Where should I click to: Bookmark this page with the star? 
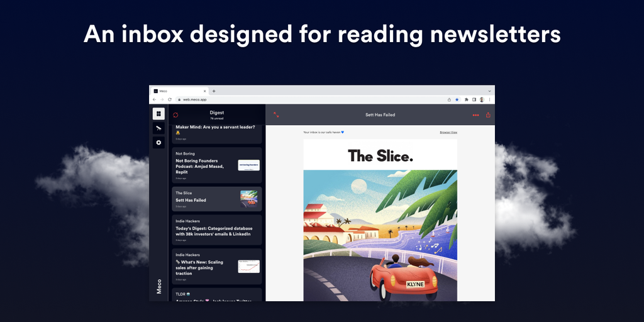pyautogui.click(x=457, y=99)
